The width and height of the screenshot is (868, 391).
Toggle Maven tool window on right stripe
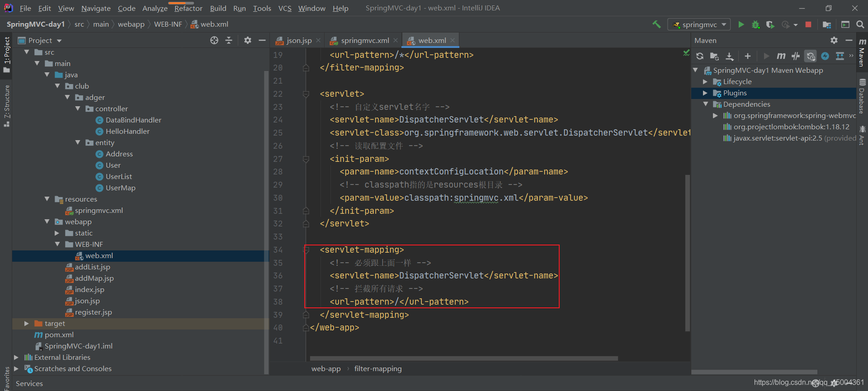pyautogui.click(x=862, y=52)
